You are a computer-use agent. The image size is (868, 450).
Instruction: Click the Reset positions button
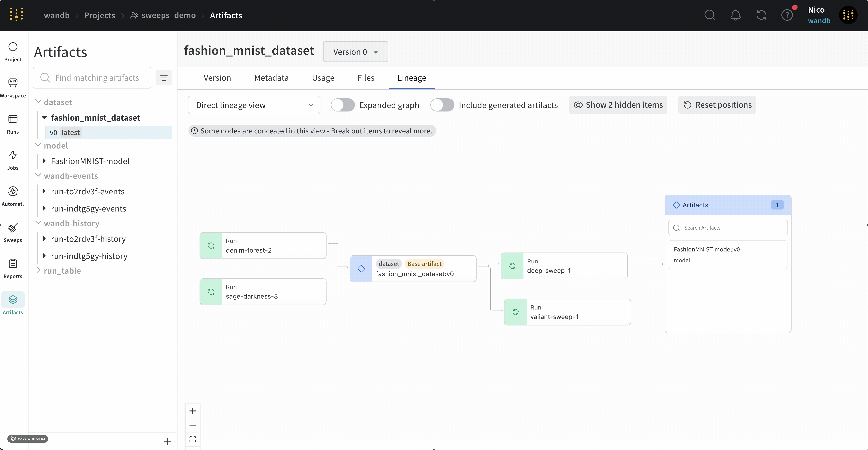(717, 105)
